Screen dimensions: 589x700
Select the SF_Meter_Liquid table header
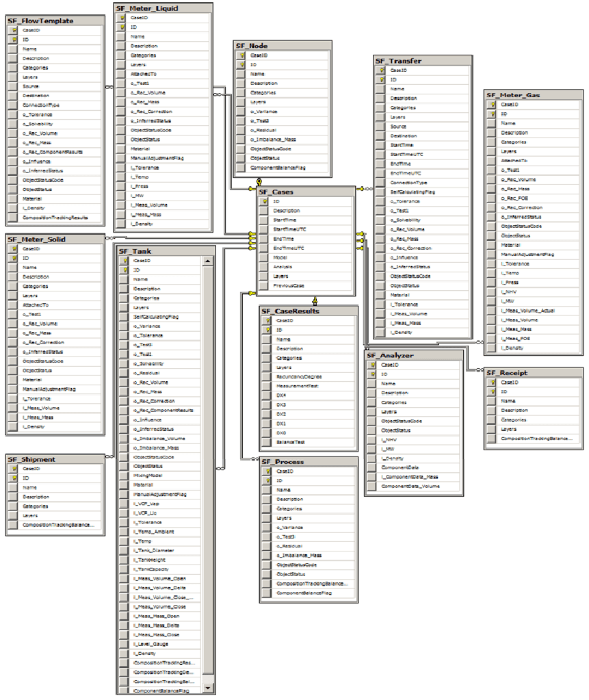[162, 8]
